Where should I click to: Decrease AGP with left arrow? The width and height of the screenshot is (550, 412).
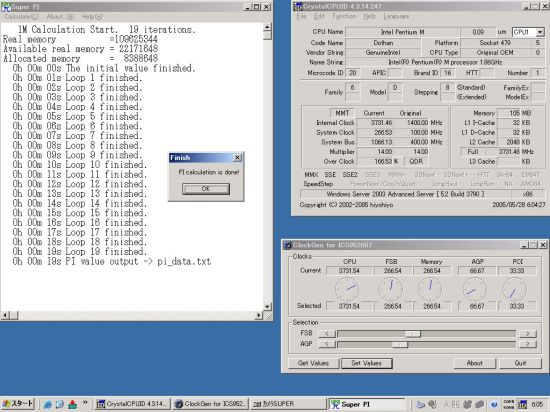pyautogui.click(x=327, y=344)
